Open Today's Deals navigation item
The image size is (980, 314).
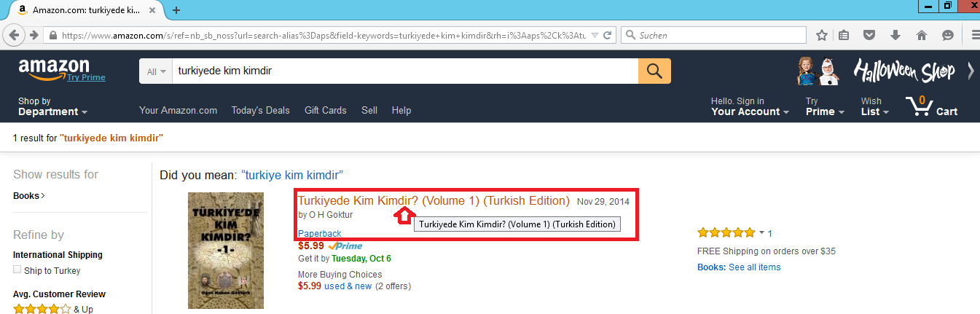point(260,110)
